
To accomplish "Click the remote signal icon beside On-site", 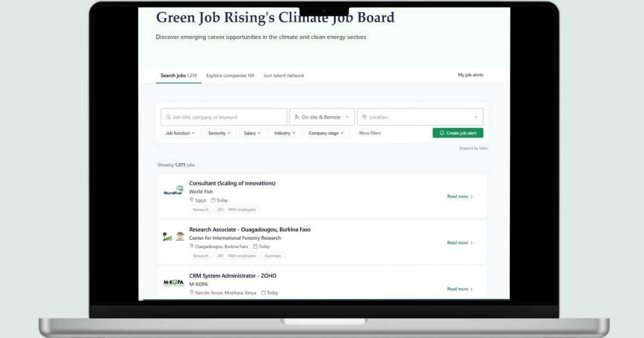I will coord(297,117).
